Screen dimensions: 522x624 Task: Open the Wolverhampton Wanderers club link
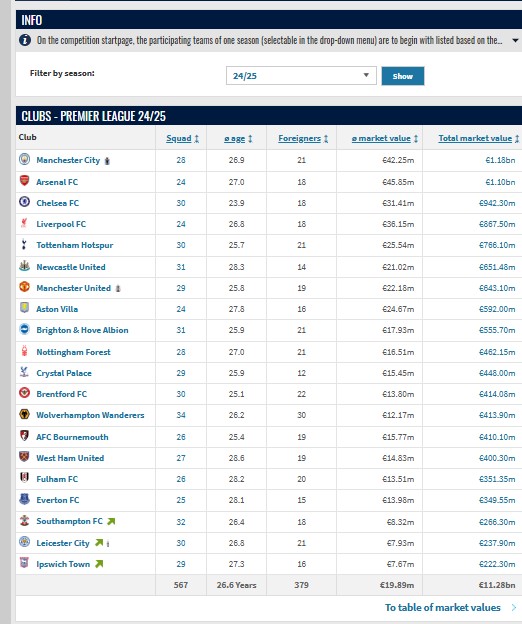pos(90,415)
